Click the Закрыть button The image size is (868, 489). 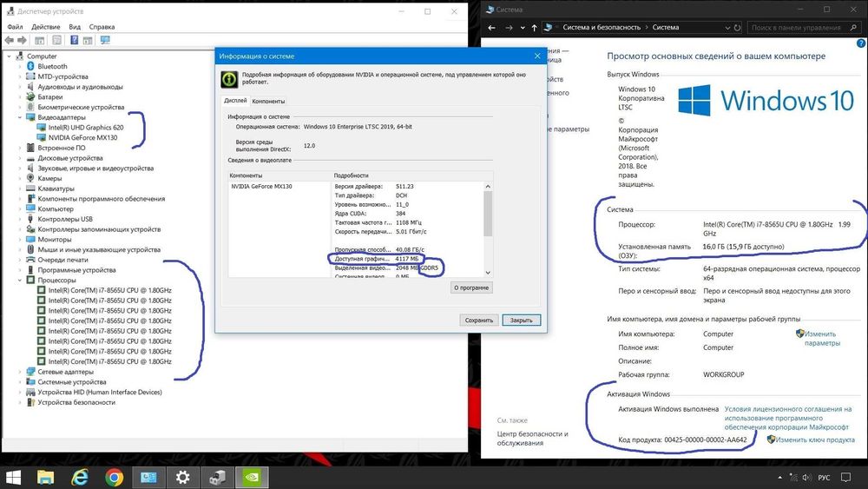[x=522, y=320]
